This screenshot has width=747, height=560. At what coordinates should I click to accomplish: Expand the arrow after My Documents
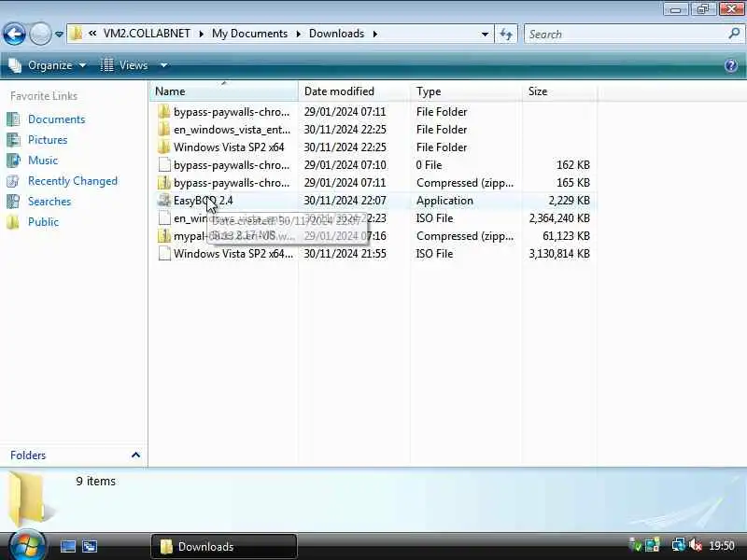point(299,34)
